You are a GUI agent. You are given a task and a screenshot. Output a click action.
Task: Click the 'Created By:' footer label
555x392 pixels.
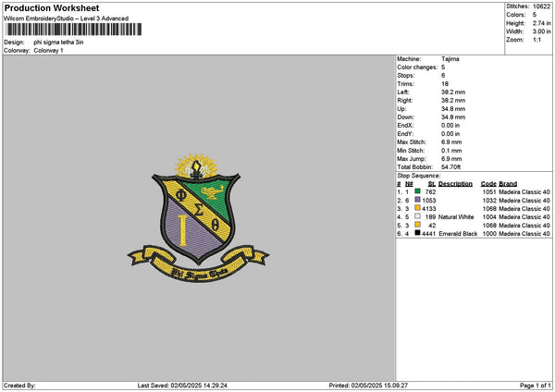click(19, 386)
